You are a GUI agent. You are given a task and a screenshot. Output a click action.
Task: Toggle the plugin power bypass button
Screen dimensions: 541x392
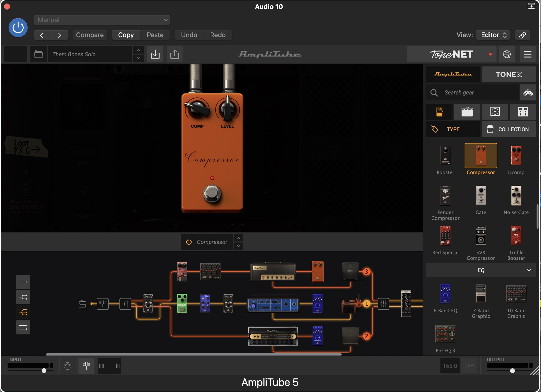click(x=18, y=28)
